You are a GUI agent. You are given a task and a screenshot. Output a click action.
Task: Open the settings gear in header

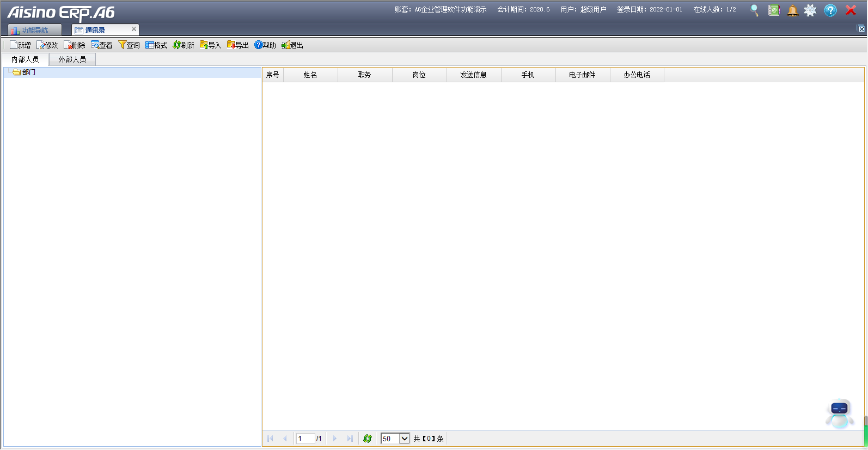(810, 10)
